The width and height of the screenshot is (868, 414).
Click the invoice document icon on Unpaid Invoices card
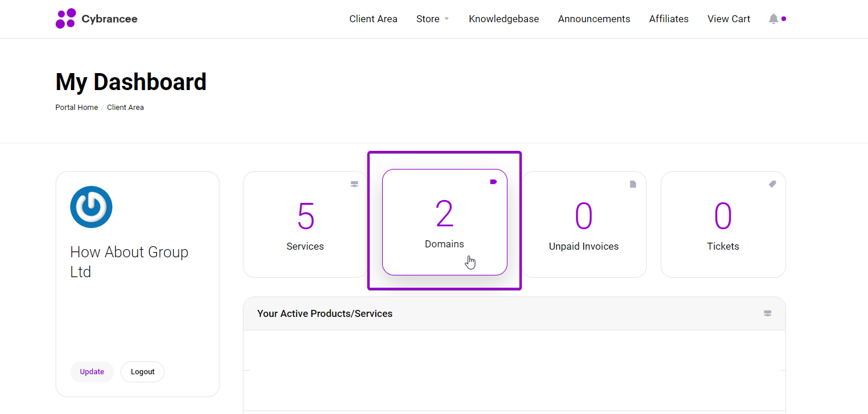(x=633, y=184)
